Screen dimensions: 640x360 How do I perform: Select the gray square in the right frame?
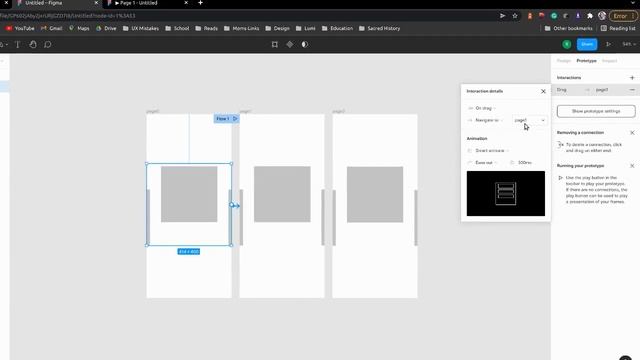pyautogui.click(x=375, y=194)
